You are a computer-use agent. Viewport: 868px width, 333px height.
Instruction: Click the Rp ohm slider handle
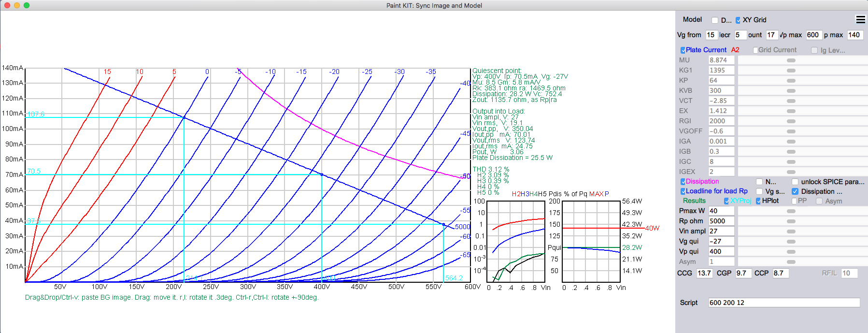click(791, 221)
